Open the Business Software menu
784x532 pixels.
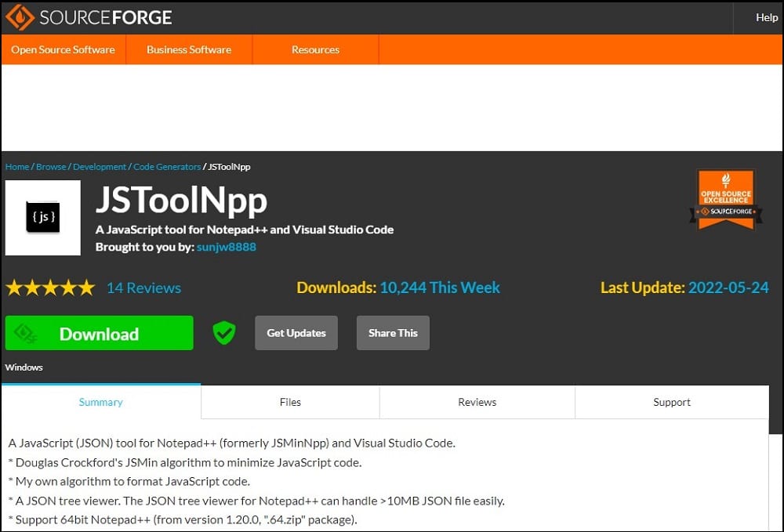(x=189, y=49)
